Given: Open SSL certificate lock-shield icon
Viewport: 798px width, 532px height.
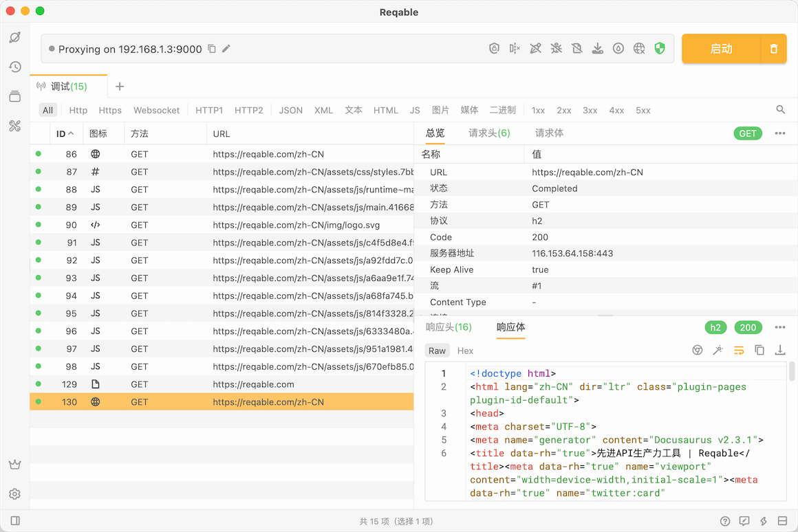Looking at the screenshot, I should [494, 48].
